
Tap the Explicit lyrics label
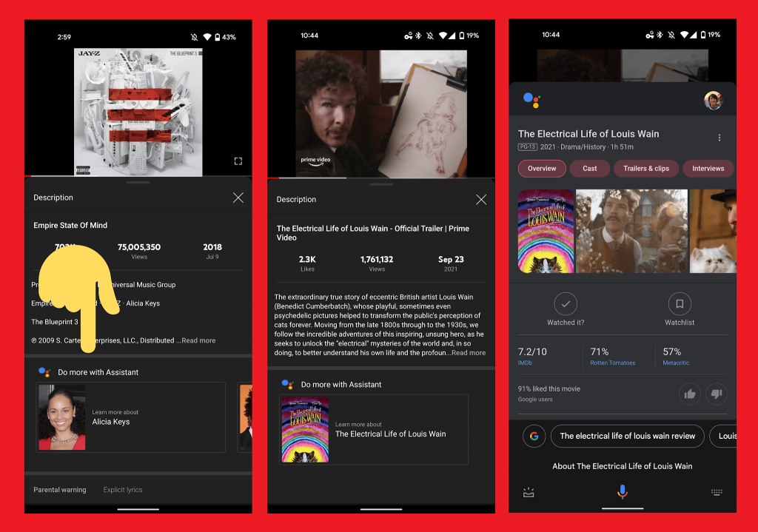click(123, 490)
